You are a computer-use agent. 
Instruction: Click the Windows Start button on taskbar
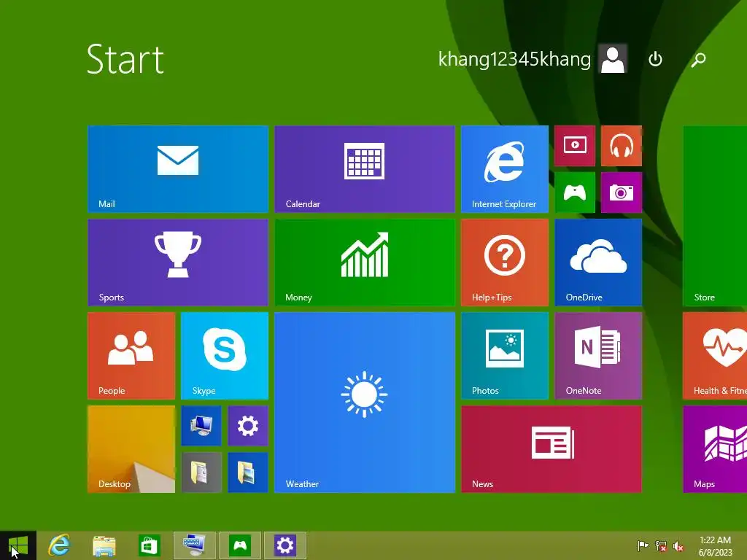click(x=18, y=545)
